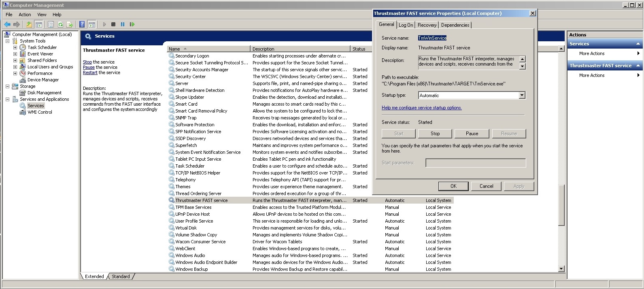Expand the Performance tree node

[15, 73]
